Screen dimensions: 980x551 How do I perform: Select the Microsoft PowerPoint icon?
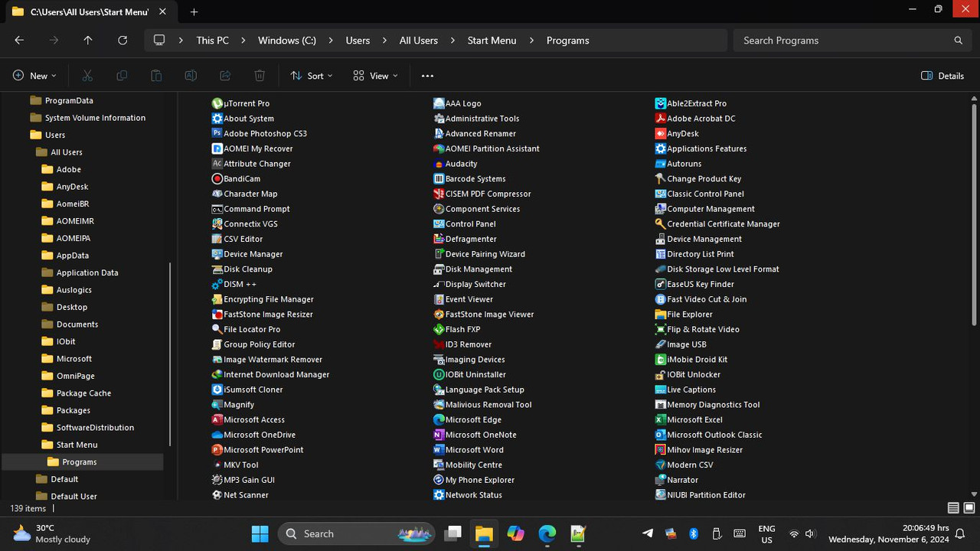point(217,450)
